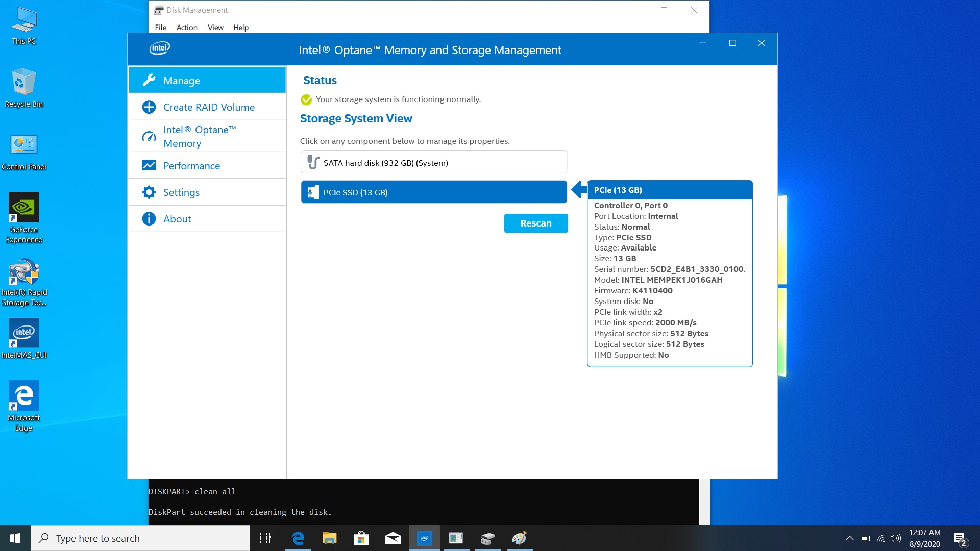Select Intel Optane Memory gauge icon
980x551 pixels.
point(149,137)
